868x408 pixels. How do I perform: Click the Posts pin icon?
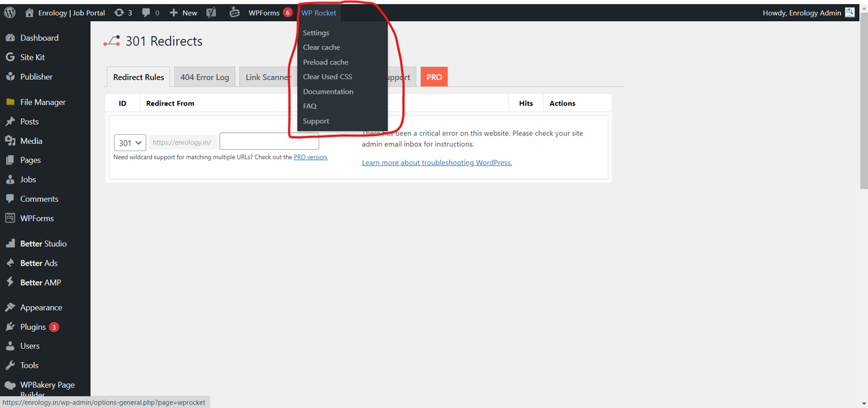[10, 121]
